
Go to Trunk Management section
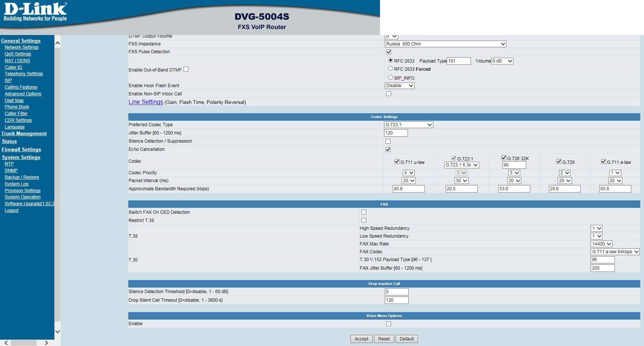[x=24, y=134]
